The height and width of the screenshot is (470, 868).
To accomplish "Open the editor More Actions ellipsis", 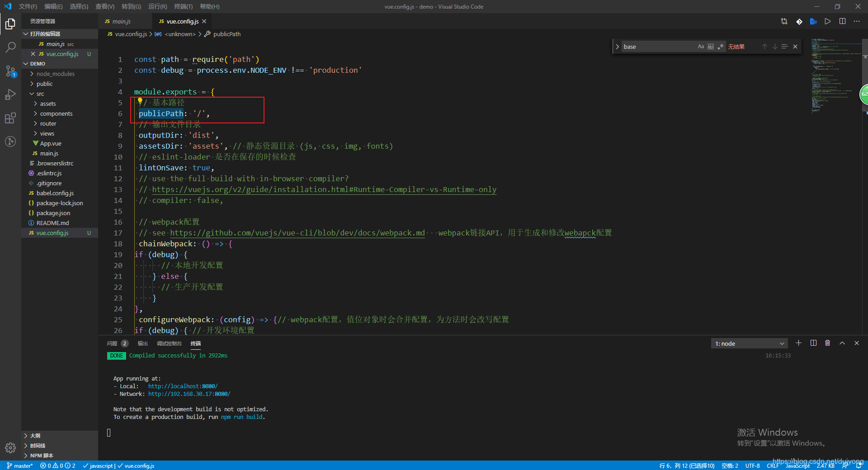I will pos(857,21).
